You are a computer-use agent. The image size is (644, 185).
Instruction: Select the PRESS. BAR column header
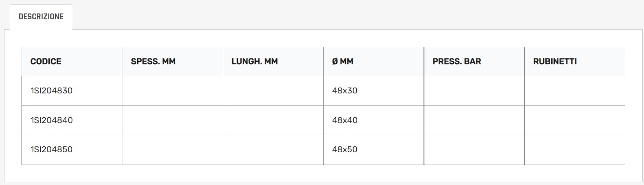click(457, 62)
